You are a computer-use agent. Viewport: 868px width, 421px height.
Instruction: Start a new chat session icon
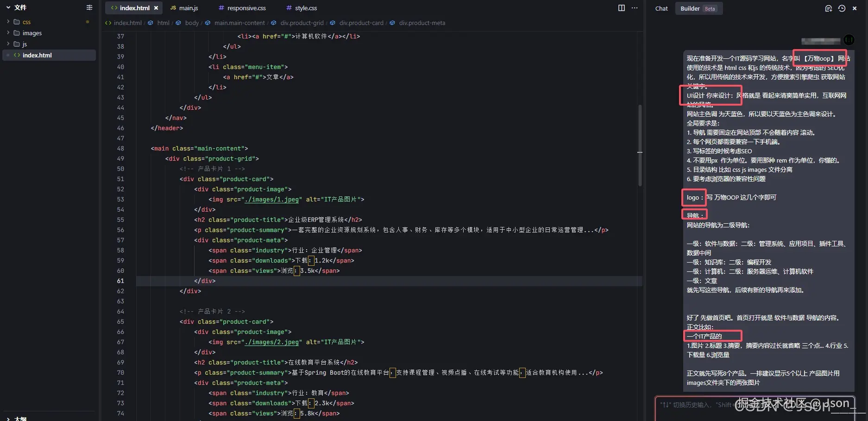coord(829,8)
